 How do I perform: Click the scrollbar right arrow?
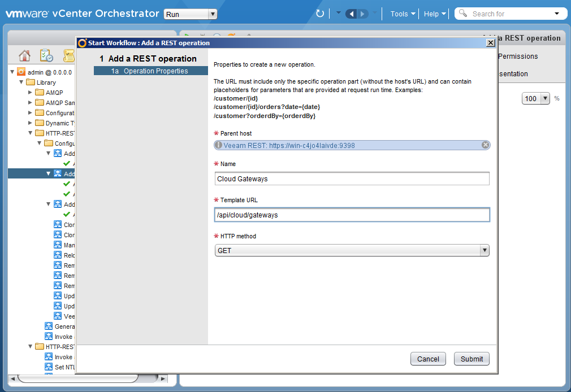pyautogui.click(x=163, y=378)
